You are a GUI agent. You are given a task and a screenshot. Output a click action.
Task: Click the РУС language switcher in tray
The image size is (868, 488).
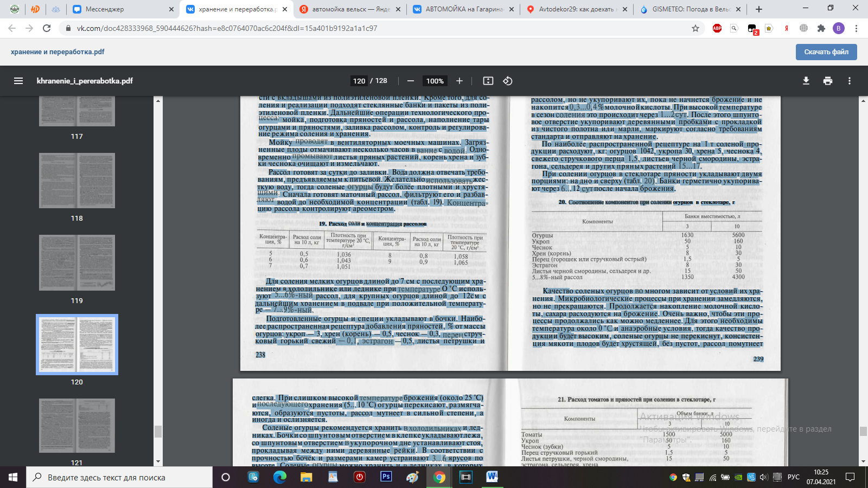793,477
